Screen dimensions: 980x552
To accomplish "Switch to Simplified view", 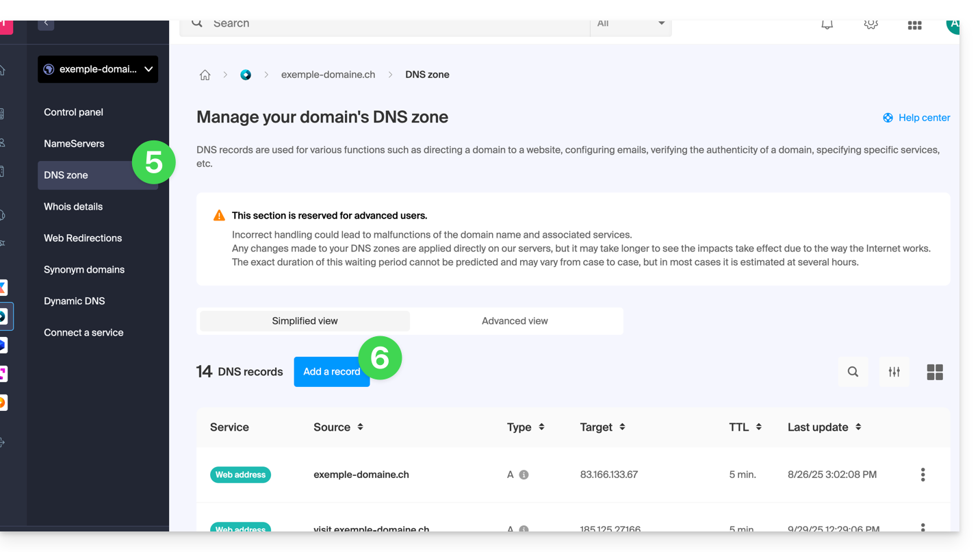I will point(305,321).
